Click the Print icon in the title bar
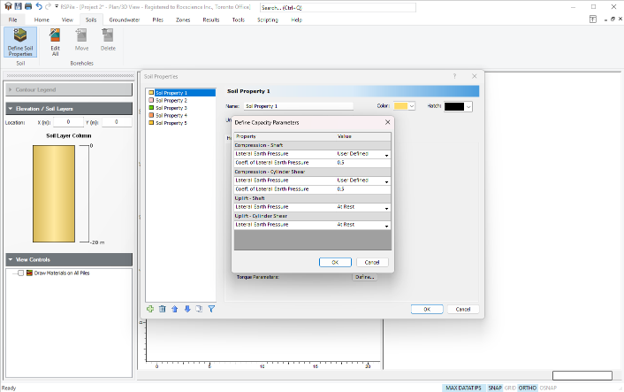624x392 pixels. [x=28, y=6]
